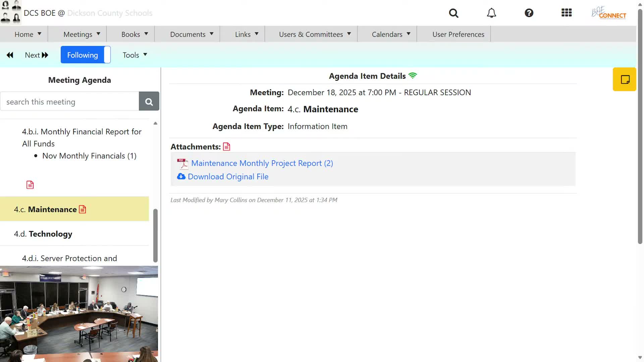Click the search this meeting field

[70, 102]
